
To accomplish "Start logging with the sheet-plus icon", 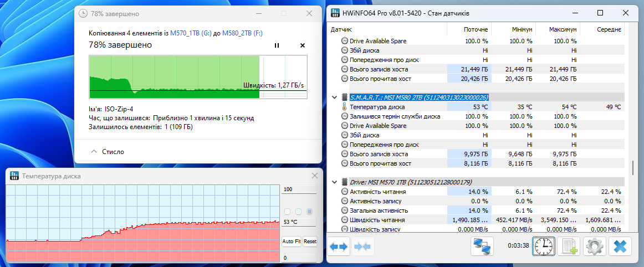I will point(569,247).
